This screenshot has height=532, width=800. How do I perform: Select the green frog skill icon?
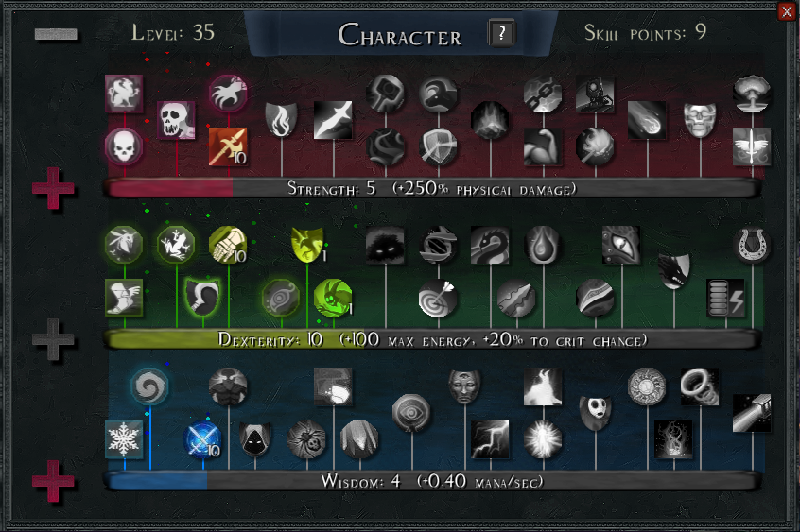(x=176, y=245)
